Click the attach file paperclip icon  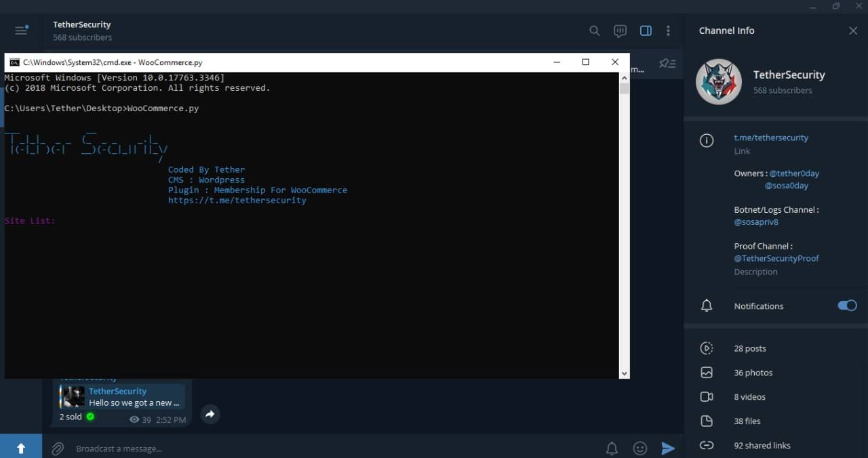pyautogui.click(x=58, y=449)
